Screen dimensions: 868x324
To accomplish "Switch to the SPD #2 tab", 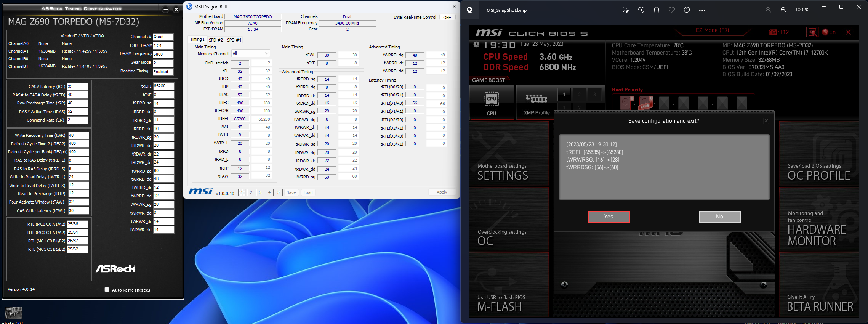I will coord(216,40).
